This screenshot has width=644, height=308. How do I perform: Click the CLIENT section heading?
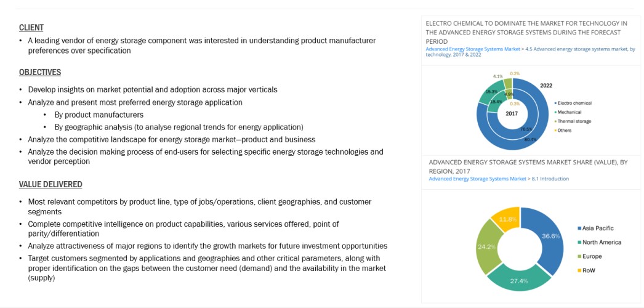[x=31, y=28]
